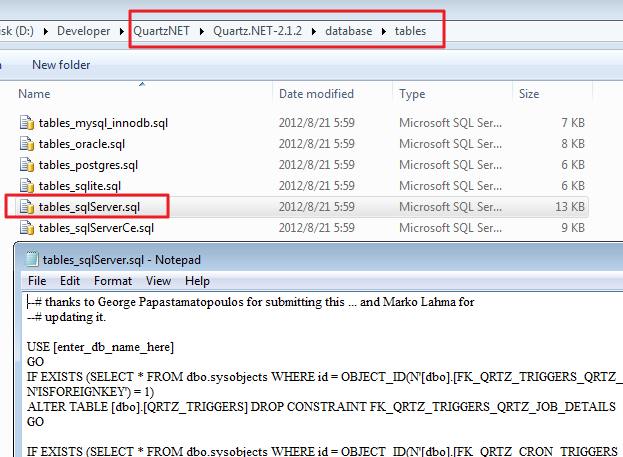Click the tables breadcrumb segment
Screen dimensions: 623x457
tap(410, 31)
